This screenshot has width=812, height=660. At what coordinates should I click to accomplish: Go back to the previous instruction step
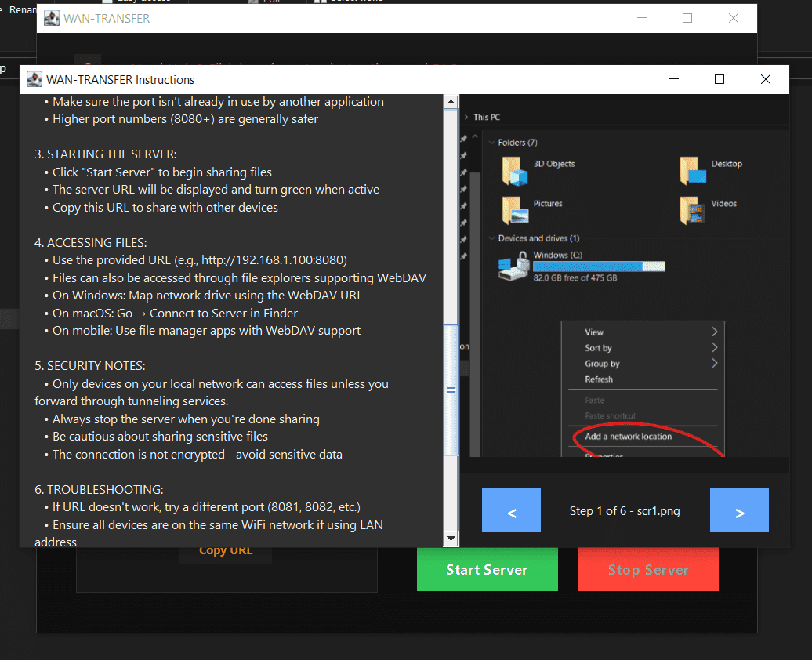point(511,510)
